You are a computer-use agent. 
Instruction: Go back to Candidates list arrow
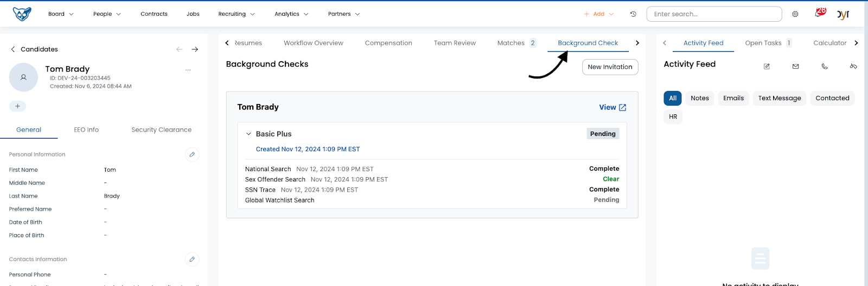[x=13, y=49]
